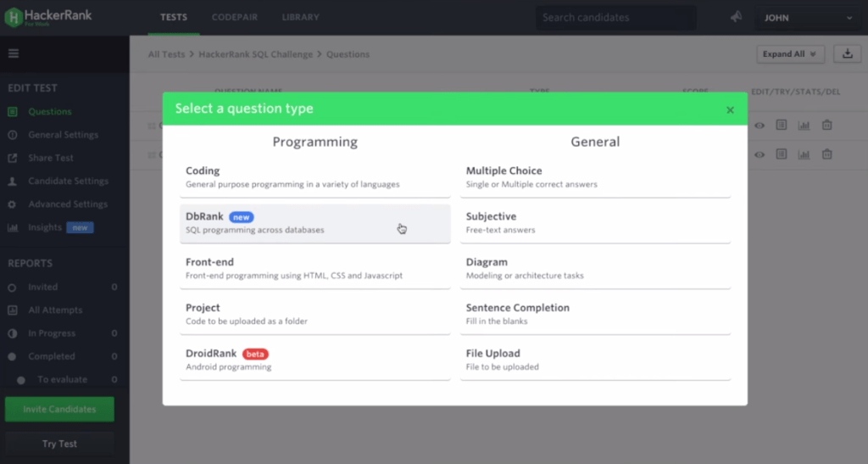Screen dimensions: 868x464
Task: Toggle the first row's preview eye icon
Action: tap(759, 126)
